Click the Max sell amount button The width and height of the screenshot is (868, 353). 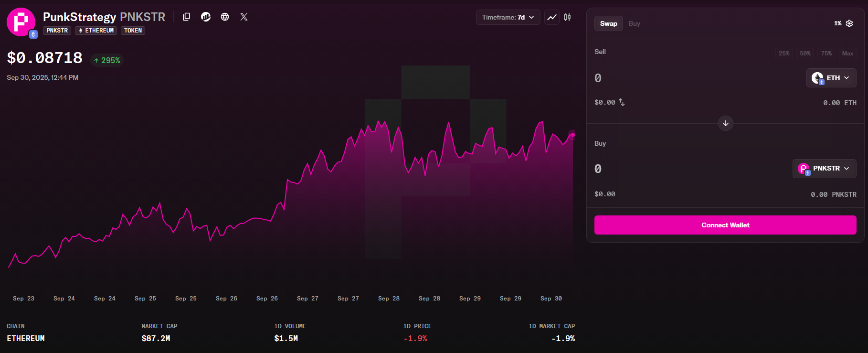(847, 53)
